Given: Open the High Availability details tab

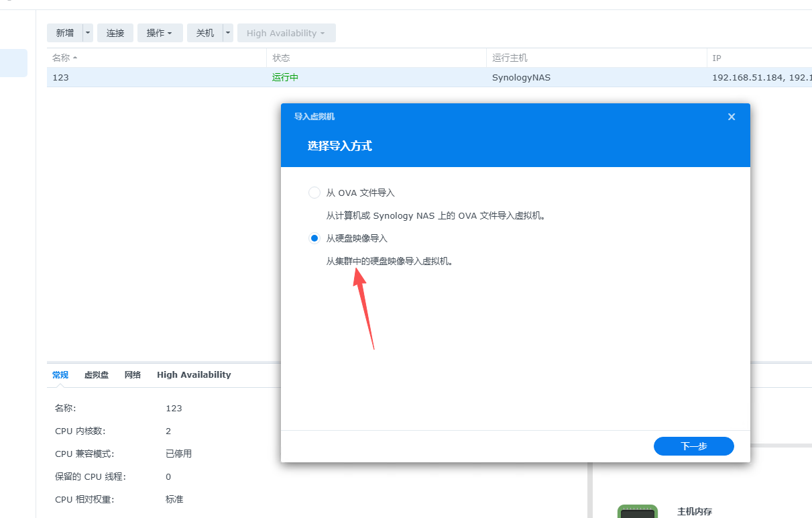Looking at the screenshot, I should [x=193, y=374].
